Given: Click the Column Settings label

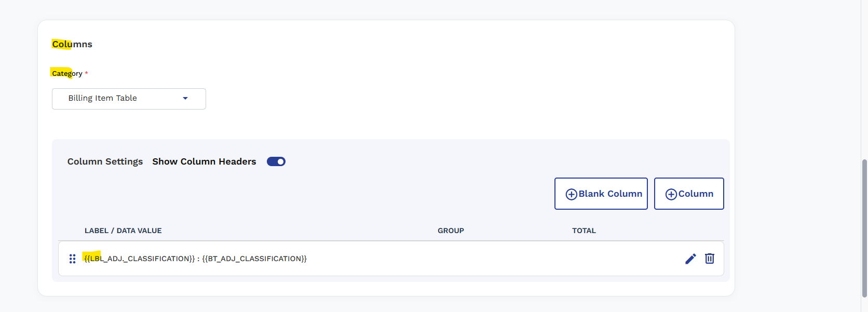Looking at the screenshot, I should tap(105, 161).
